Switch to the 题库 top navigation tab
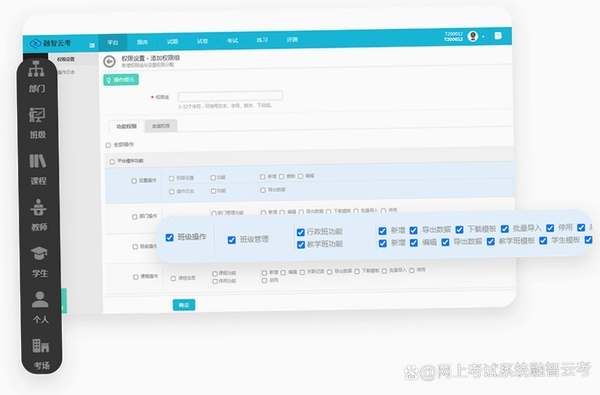The width and height of the screenshot is (600, 395). coord(142,42)
